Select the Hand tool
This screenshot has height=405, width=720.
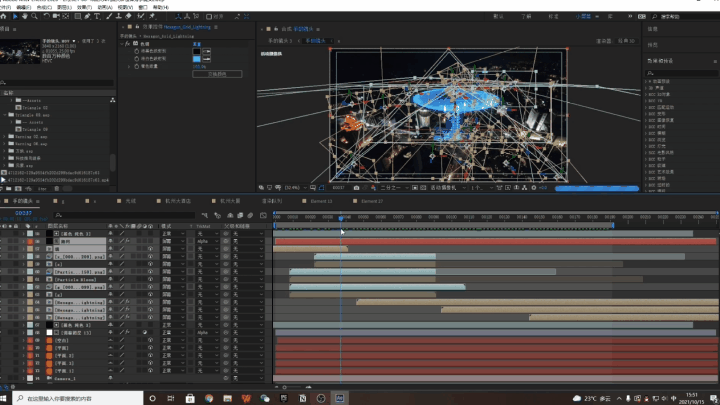click(24, 16)
